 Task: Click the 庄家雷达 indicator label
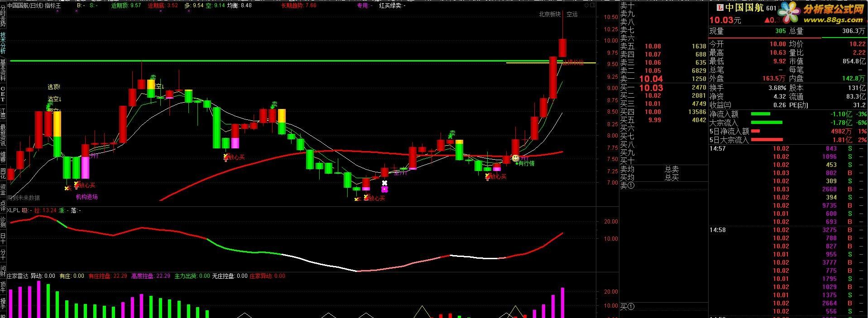click(x=18, y=276)
